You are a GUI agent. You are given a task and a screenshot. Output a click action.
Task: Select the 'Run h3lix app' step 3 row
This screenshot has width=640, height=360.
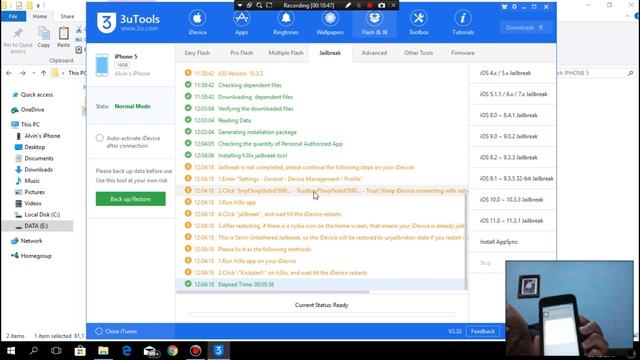[x=320, y=202]
